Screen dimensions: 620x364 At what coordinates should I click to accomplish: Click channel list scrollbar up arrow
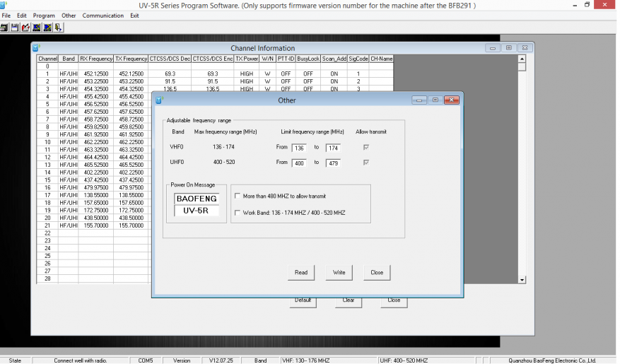522,59
